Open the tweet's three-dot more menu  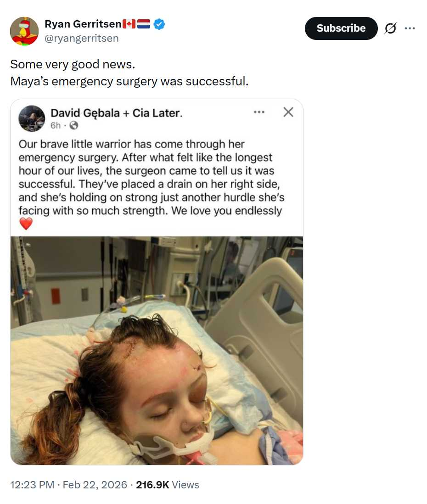pos(410,28)
